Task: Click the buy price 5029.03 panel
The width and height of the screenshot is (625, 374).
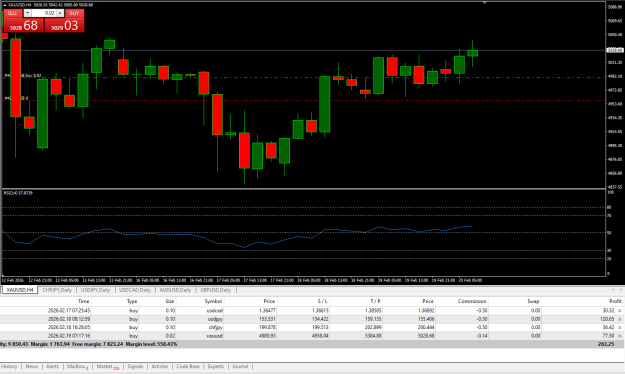Action: (x=64, y=25)
